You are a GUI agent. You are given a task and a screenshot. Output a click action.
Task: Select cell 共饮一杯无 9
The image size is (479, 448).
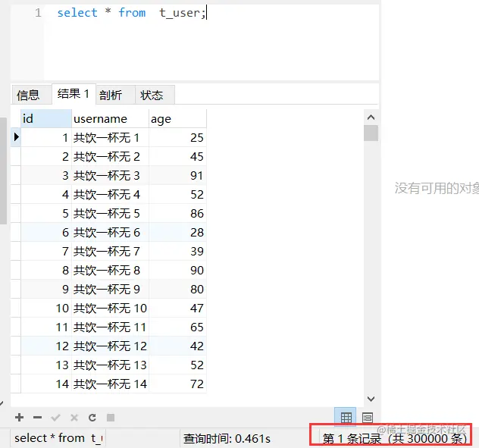point(111,289)
